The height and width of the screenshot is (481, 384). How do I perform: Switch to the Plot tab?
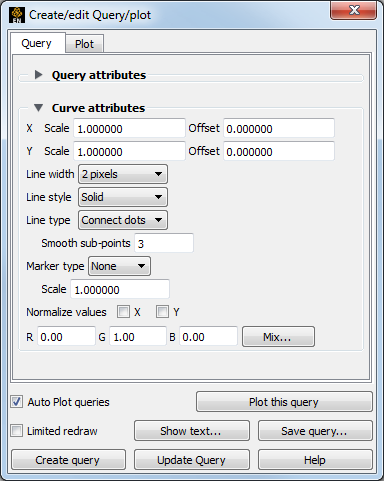[x=84, y=44]
